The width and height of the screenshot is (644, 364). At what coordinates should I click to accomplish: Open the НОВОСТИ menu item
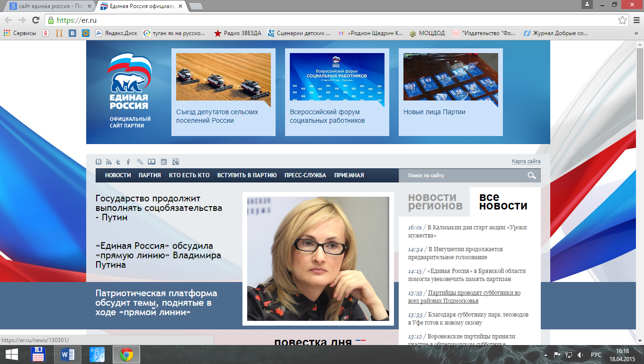tap(118, 175)
